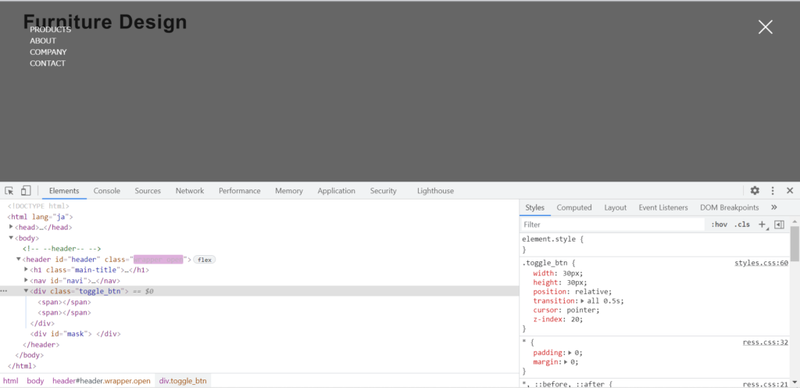Select body in the breadcrumb bar
The image size is (800, 388).
(35, 381)
